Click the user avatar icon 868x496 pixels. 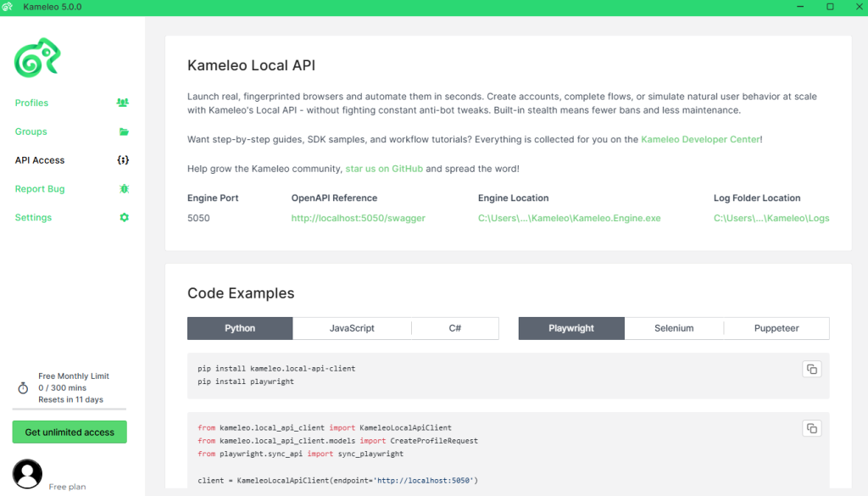pos(27,474)
